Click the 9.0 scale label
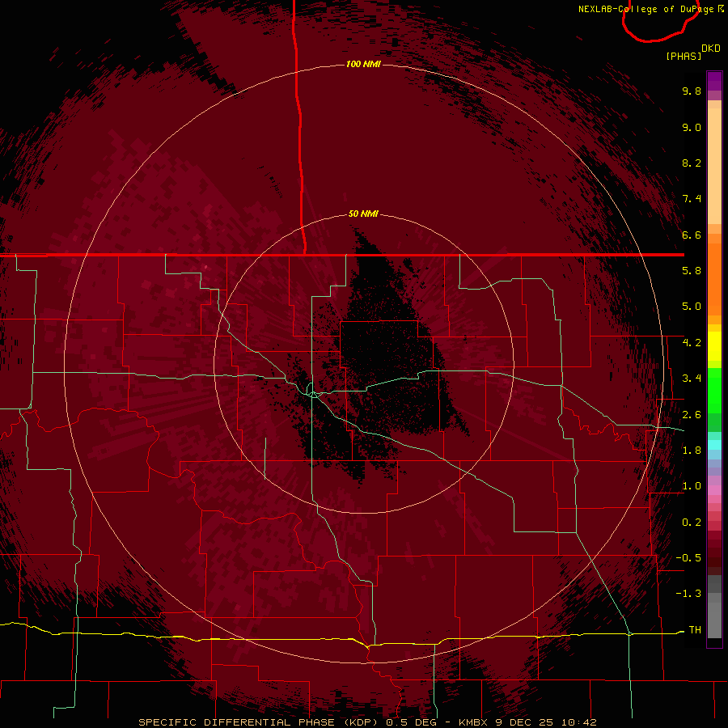Viewport: 728px width, 728px height. pyautogui.click(x=692, y=127)
